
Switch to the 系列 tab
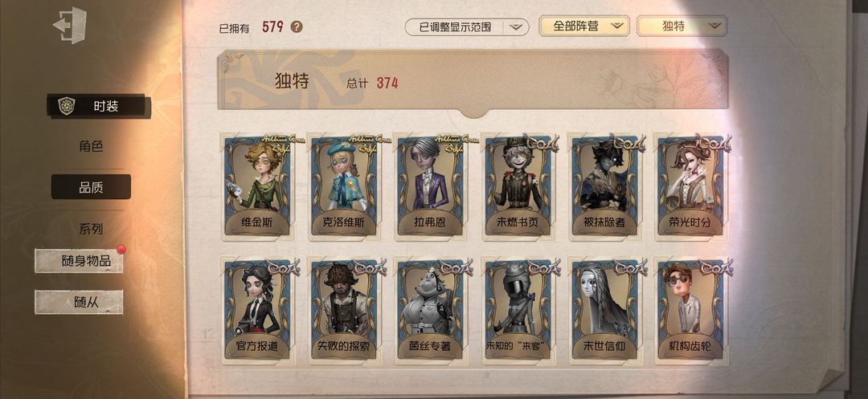pos(91,229)
